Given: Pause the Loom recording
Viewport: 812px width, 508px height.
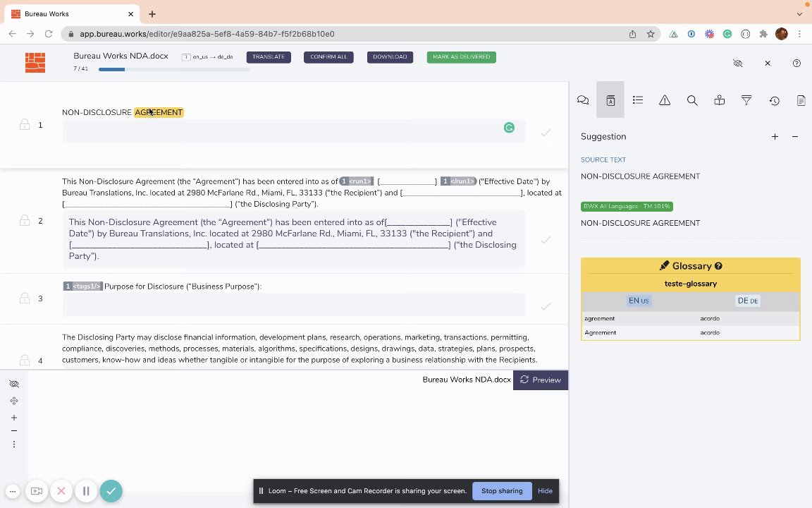Looking at the screenshot, I should 86,491.
